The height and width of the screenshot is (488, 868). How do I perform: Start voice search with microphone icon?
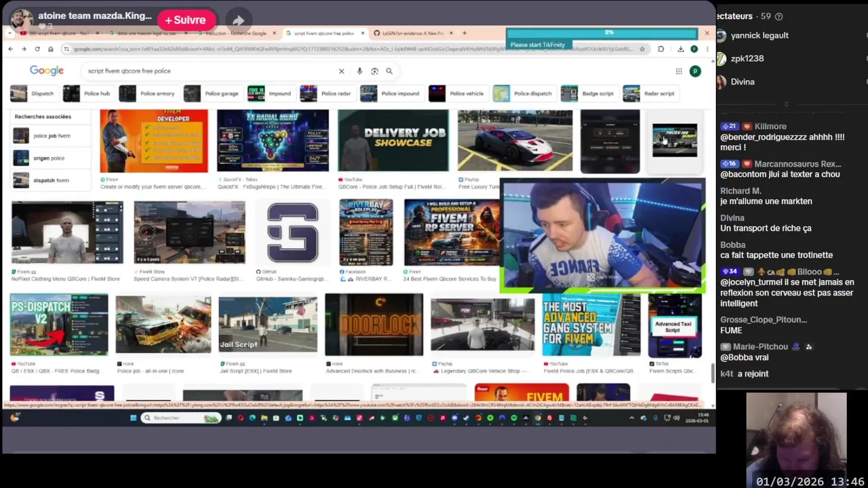[x=359, y=70]
